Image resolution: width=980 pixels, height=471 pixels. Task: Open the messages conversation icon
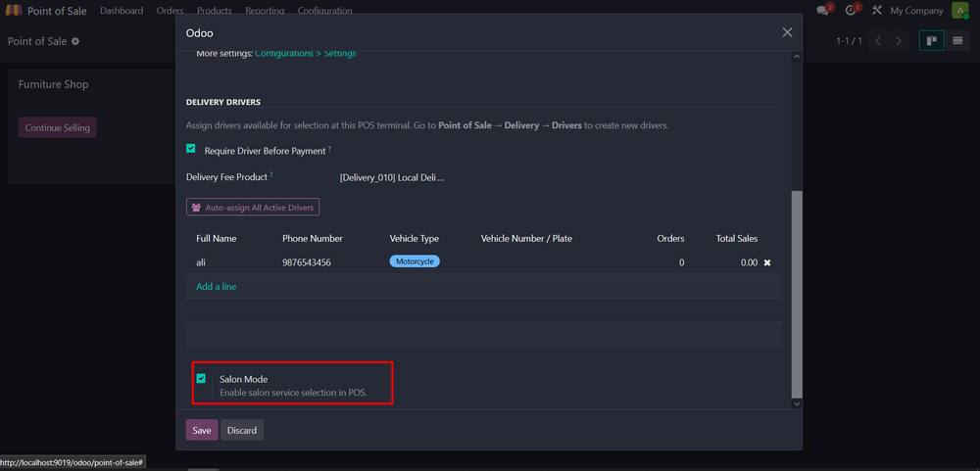tap(824, 11)
